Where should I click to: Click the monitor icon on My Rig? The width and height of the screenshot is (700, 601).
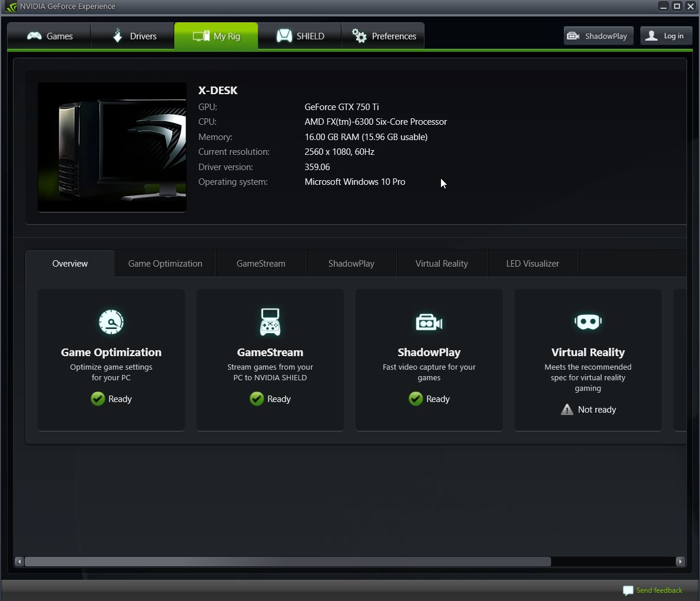pyautogui.click(x=201, y=36)
